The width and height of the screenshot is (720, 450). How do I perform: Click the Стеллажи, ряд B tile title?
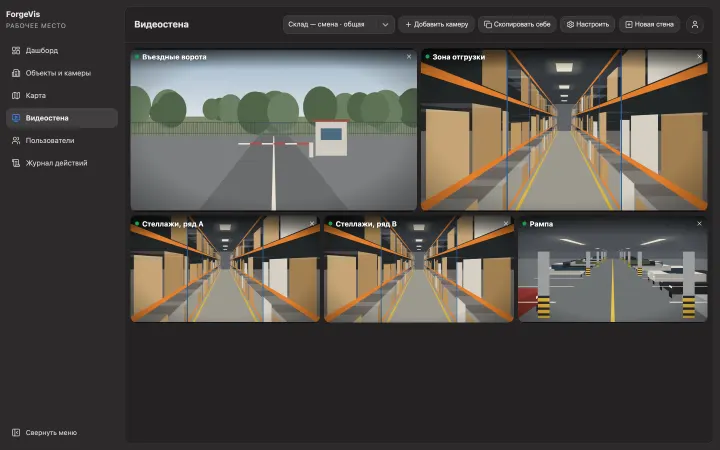(366, 224)
